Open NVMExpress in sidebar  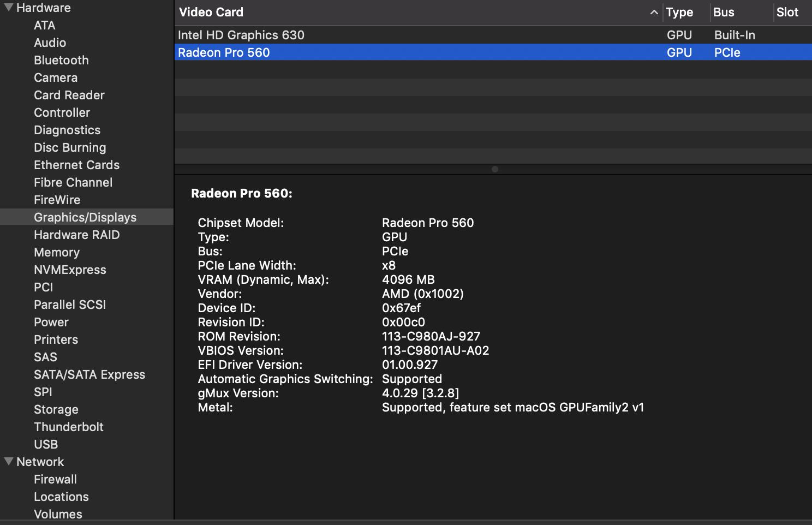tap(70, 270)
